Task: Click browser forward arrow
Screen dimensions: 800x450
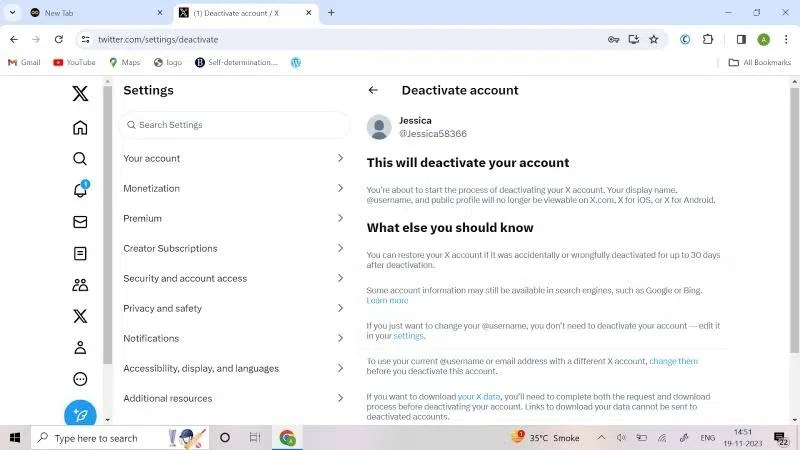Action: 36,39
